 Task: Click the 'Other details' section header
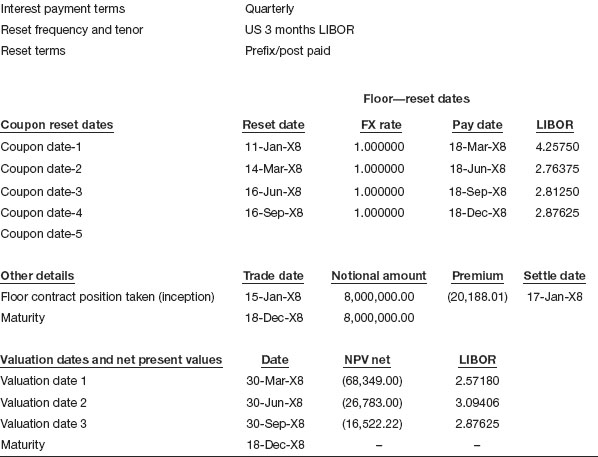point(37,276)
